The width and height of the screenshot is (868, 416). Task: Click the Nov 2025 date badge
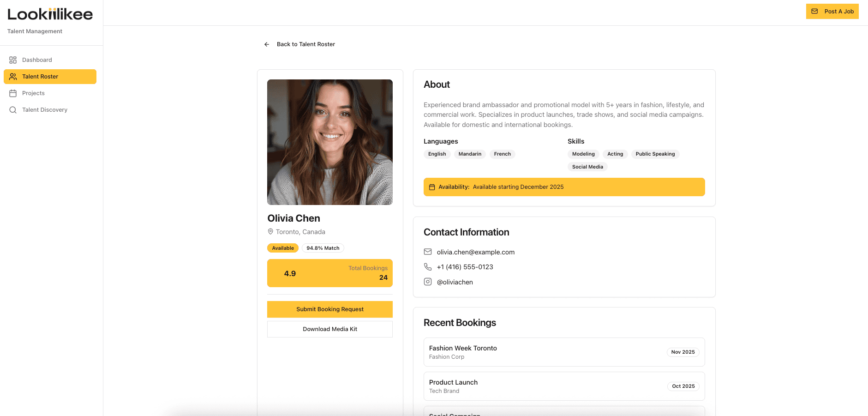pos(683,352)
